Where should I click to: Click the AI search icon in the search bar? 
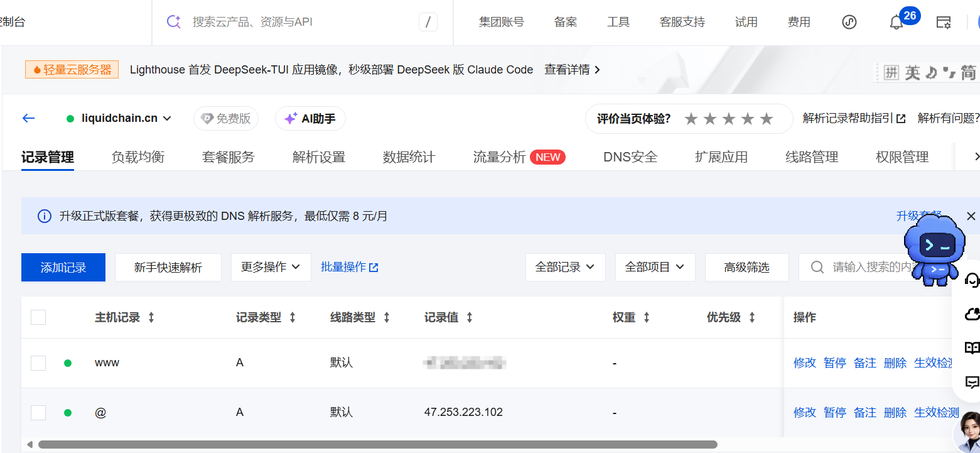[x=173, y=22]
